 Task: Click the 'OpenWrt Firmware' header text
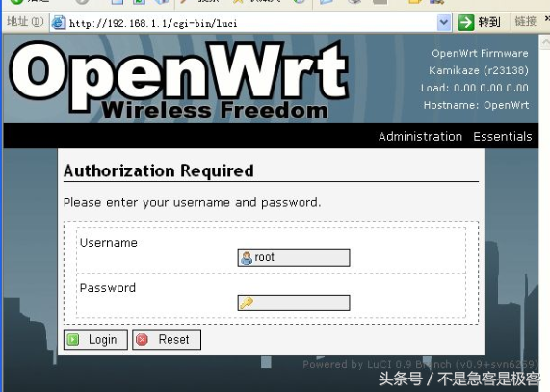[480, 53]
